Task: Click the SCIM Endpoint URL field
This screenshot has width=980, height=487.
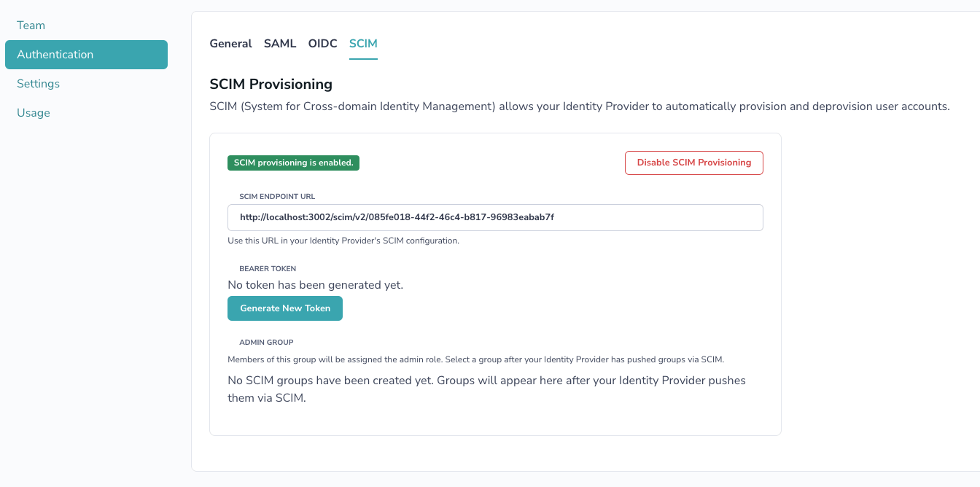Action: [495, 217]
